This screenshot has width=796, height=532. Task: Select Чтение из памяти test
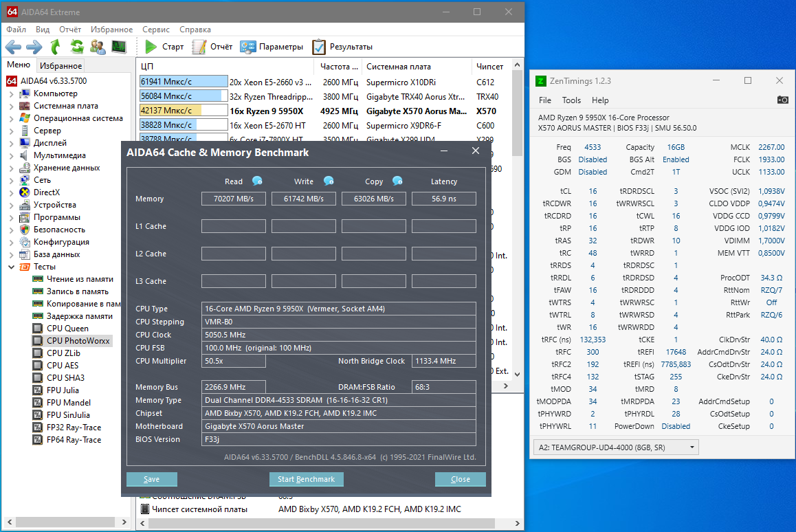(x=80, y=279)
